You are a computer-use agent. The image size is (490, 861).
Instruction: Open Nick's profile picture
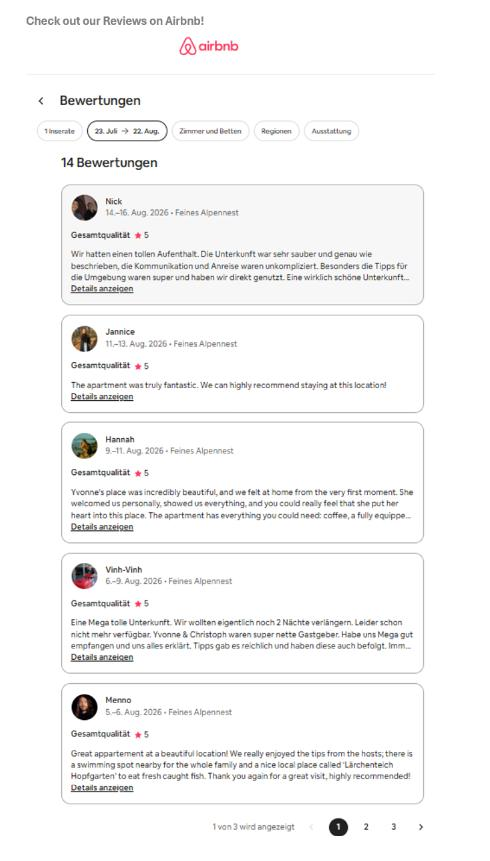(84, 208)
